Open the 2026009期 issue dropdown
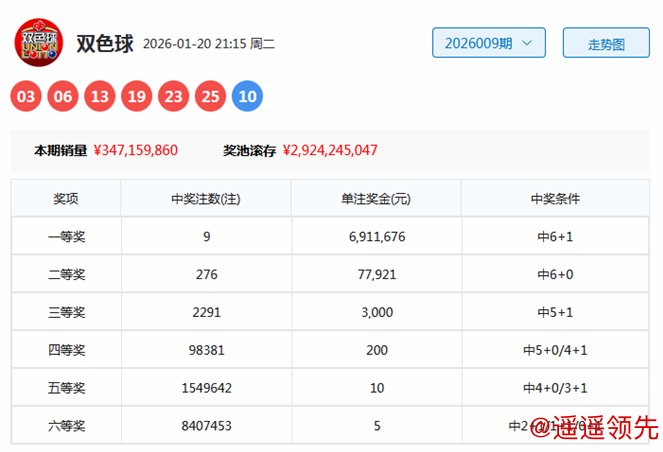This screenshot has height=452, width=663. coord(488,43)
